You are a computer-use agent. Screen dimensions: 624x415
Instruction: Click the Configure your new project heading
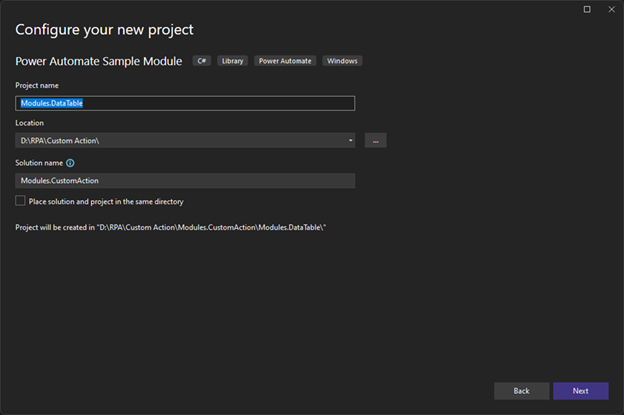[x=118, y=29]
